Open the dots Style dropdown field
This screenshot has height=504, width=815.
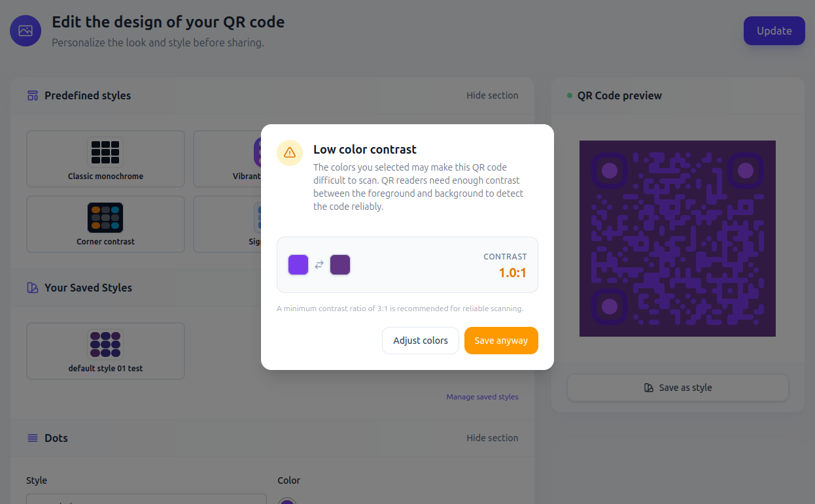click(x=146, y=499)
